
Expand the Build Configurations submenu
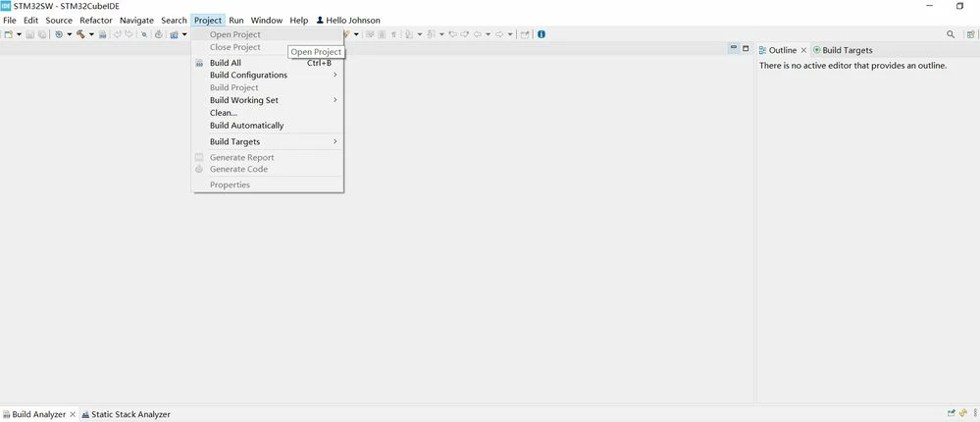pyautogui.click(x=268, y=75)
